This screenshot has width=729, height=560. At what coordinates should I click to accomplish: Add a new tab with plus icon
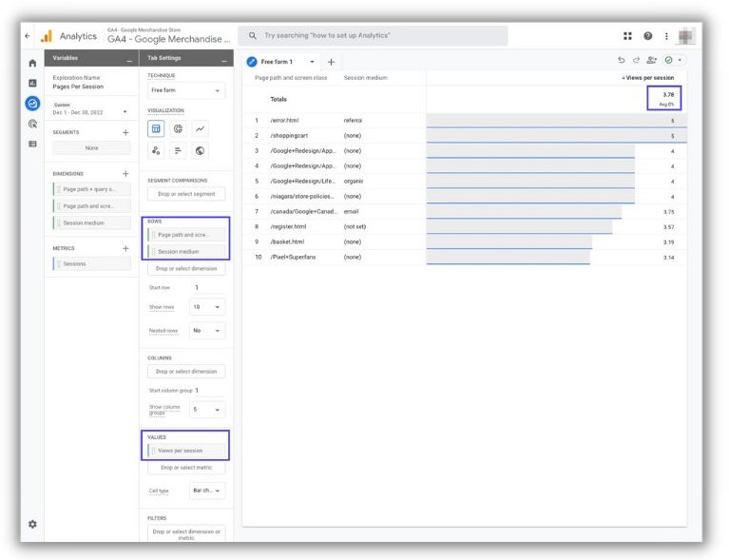click(331, 62)
